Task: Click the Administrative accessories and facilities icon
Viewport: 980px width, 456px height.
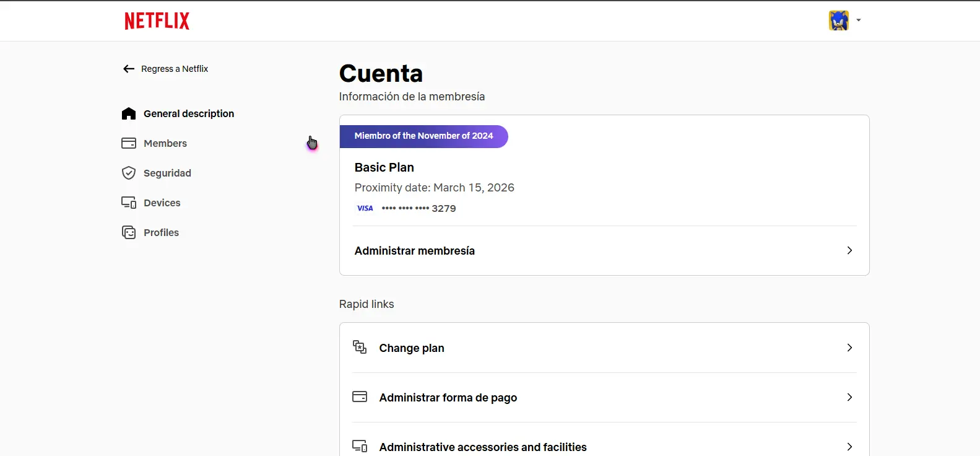Action: pos(360,446)
